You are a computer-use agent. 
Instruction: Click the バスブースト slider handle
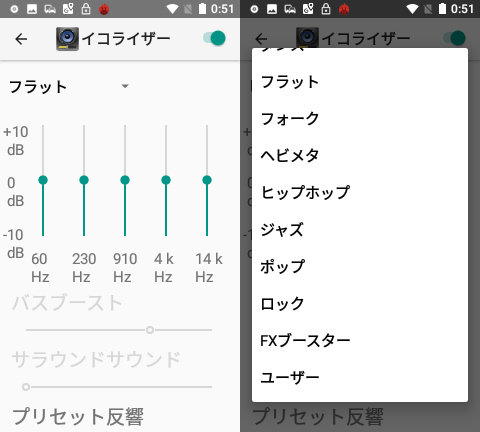pyautogui.click(x=150, y=330)
